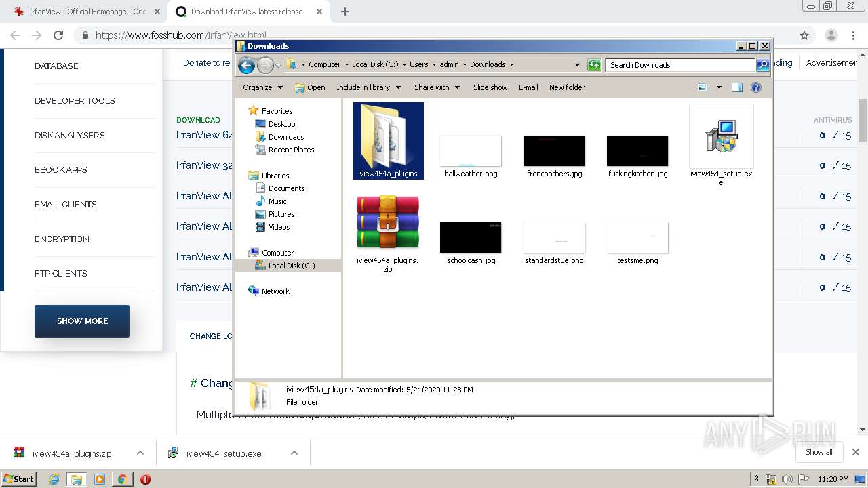Expand address bar history dropdown
Image resolution: width=868 pixels, height=488 pixels.
point(577,65)
